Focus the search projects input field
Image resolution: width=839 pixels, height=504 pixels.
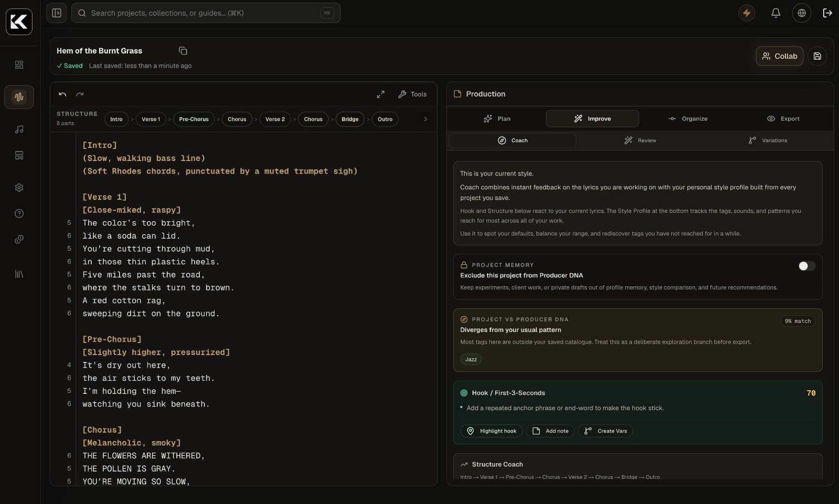206,13
